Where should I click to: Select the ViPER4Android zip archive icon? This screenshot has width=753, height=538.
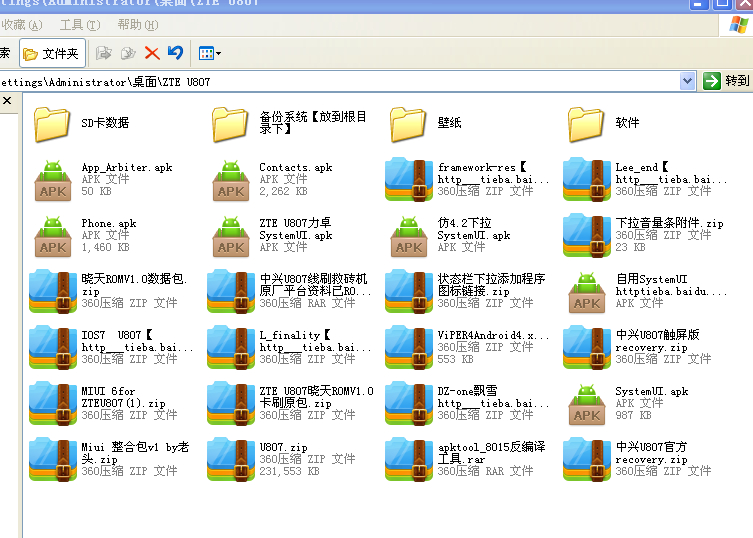409,348
